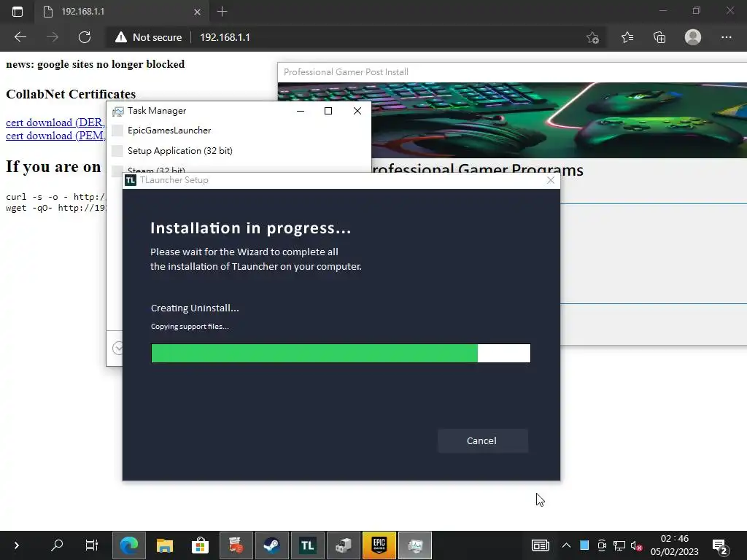Switch to the setup installer taskbar icon

(344, 545)
